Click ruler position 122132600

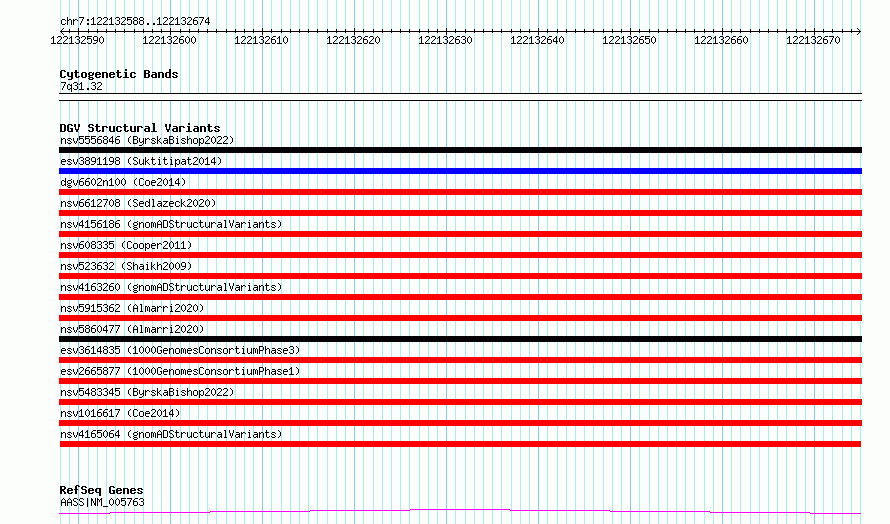[x=169, y=40]
